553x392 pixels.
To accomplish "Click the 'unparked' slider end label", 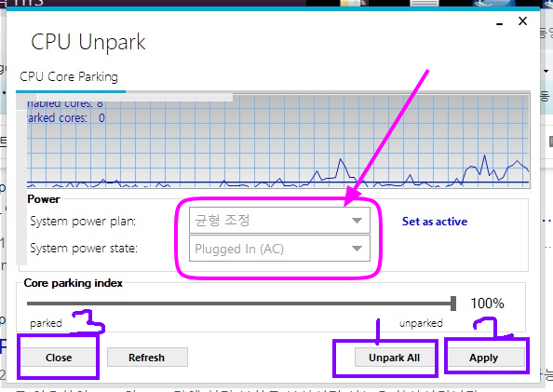I will pyautogui.click(x=421, y=323).
